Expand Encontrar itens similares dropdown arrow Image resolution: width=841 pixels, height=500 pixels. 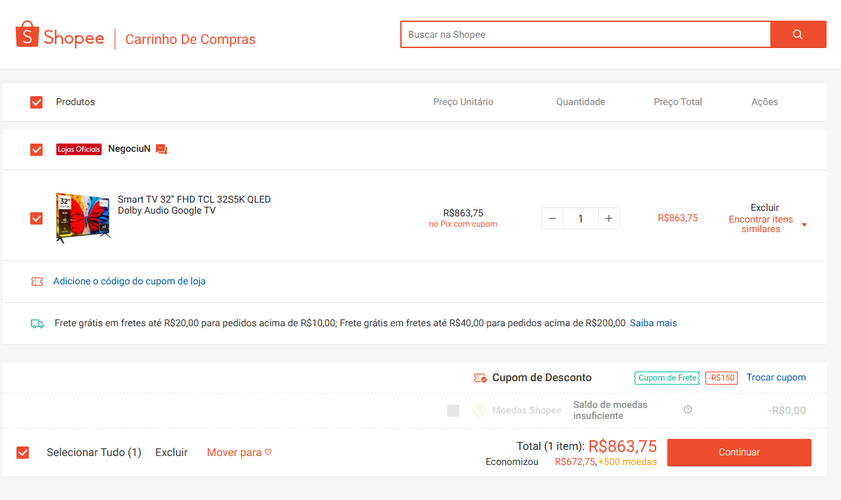(804, 225)
